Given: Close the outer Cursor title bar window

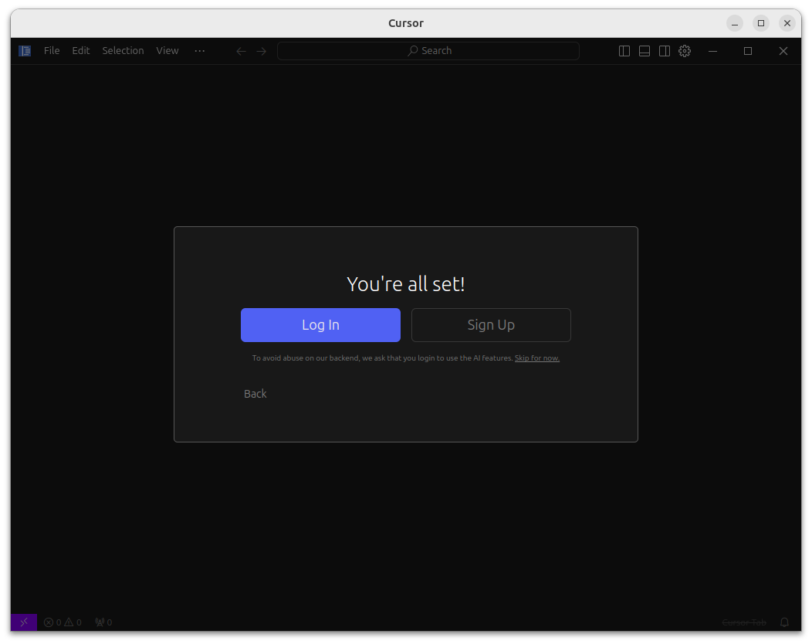Looking at the screenshot, I should pyautogui.click(x=787, y=23).
